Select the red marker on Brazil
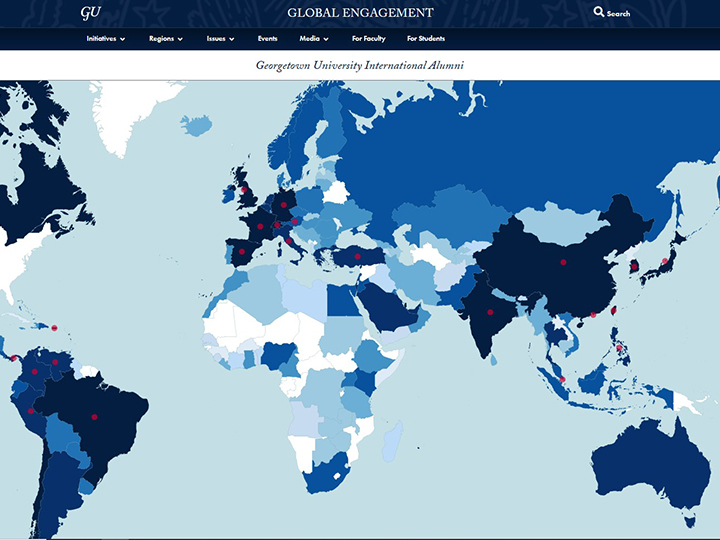This screenshot has width=720, height=540. (94, 417)
